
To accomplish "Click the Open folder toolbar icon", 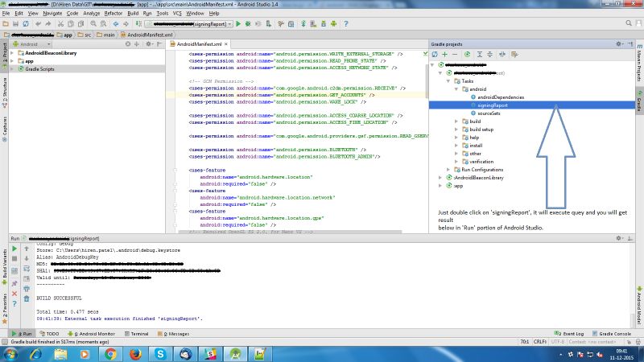I will click(x=6, y=24).
